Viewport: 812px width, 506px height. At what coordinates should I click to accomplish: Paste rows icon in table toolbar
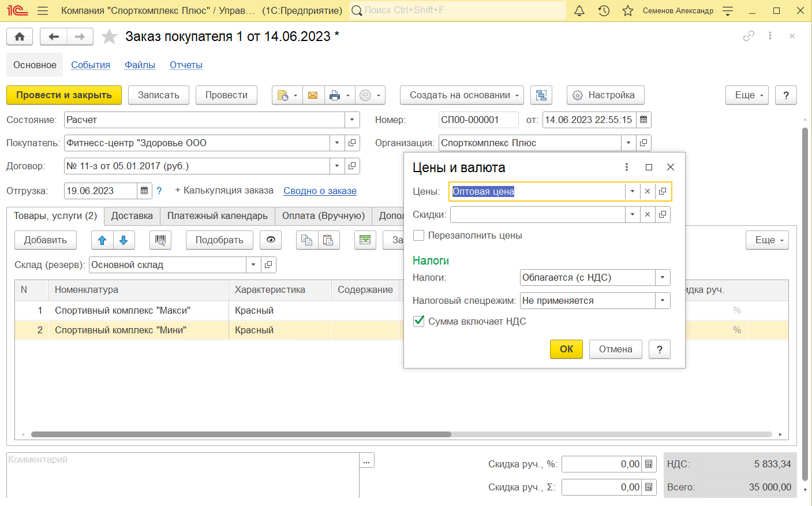click(328, 240)
